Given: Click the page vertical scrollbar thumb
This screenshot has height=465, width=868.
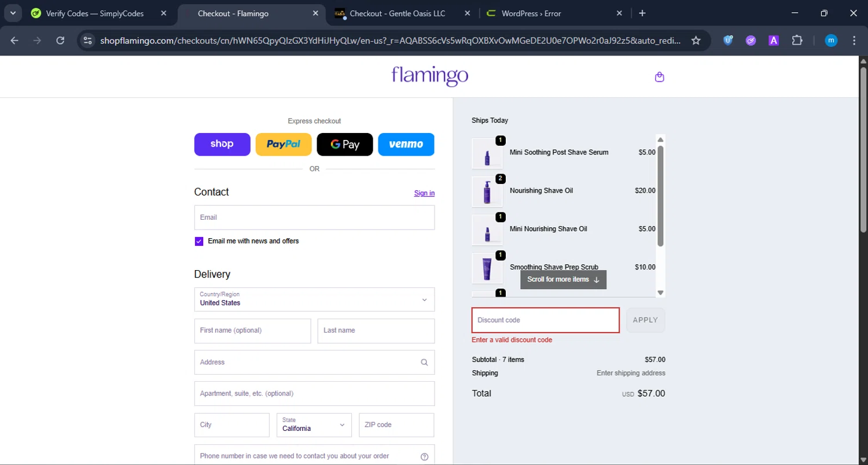Looking at the screenshot, I should 863,149.
